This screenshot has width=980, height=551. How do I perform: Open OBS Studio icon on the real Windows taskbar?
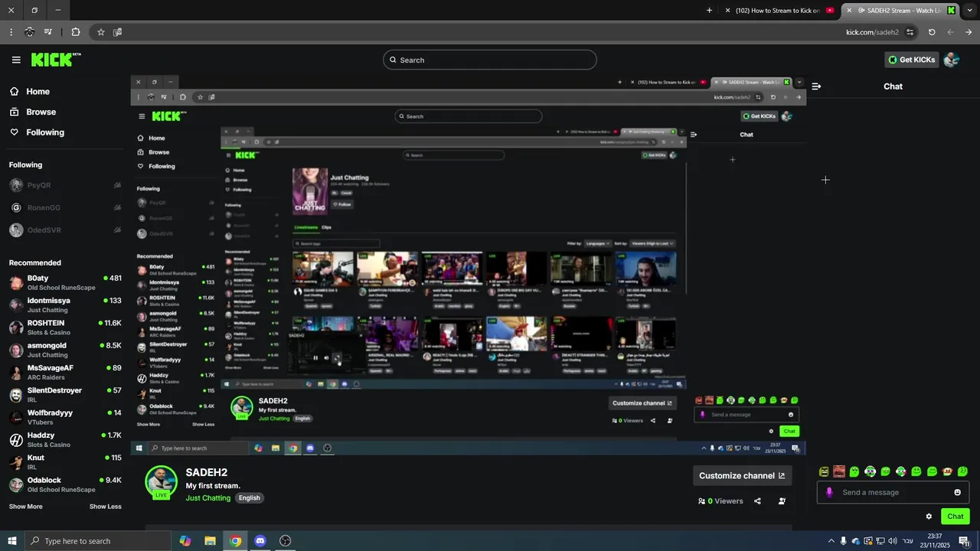coord(286,541)
